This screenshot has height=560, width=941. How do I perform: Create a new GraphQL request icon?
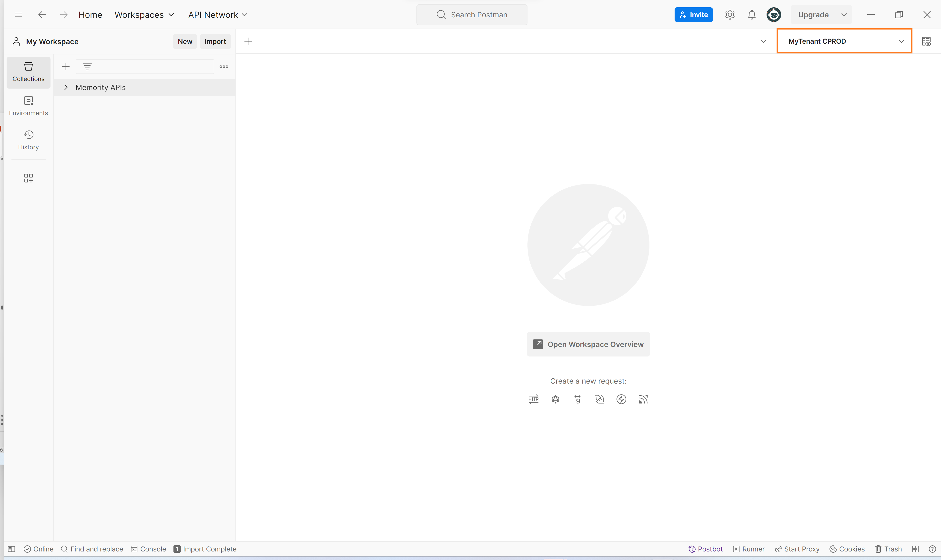555,399
